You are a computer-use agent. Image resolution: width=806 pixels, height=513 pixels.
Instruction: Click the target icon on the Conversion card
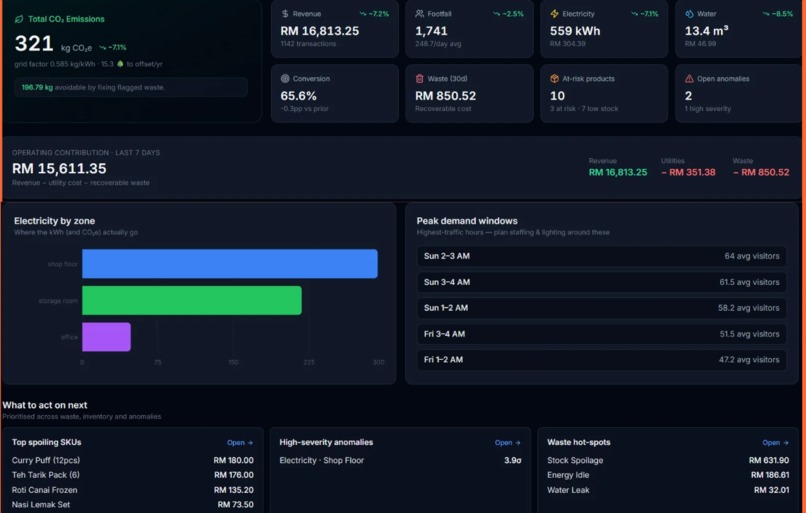285,79
